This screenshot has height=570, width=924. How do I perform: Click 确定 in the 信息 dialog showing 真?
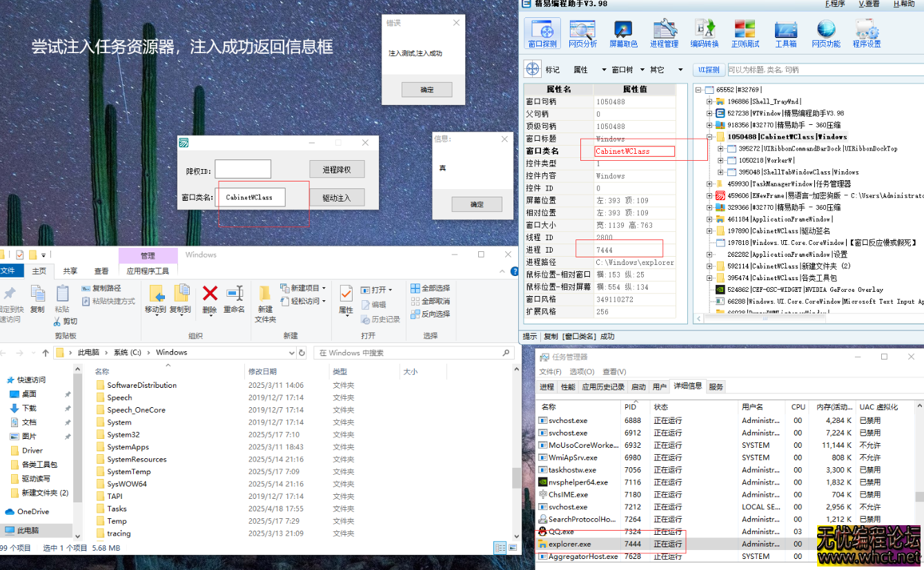tap(476, 204)
